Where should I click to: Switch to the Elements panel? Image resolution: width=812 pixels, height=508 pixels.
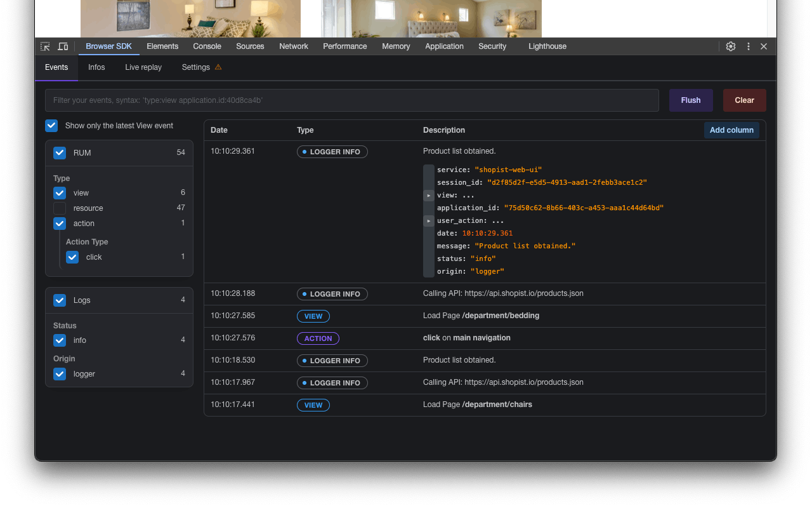pos(162,46)
